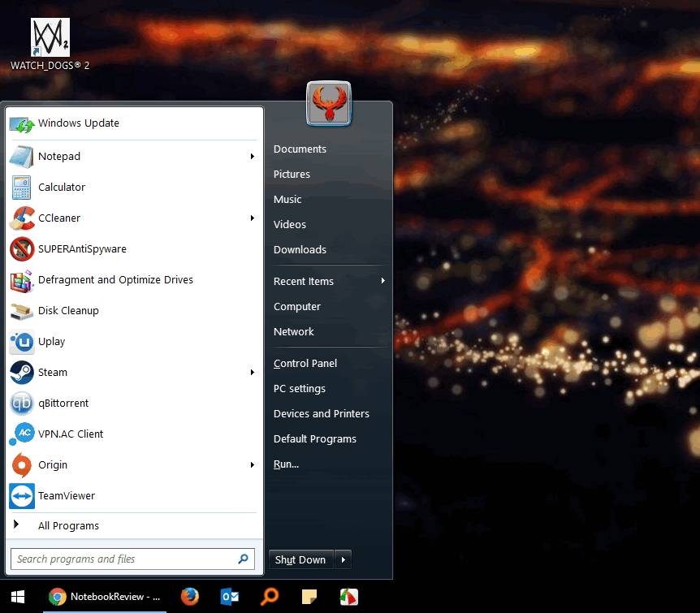Open Documents from Start menu
Viewport: 700px width, 613px height.
(x=300, y=149)
